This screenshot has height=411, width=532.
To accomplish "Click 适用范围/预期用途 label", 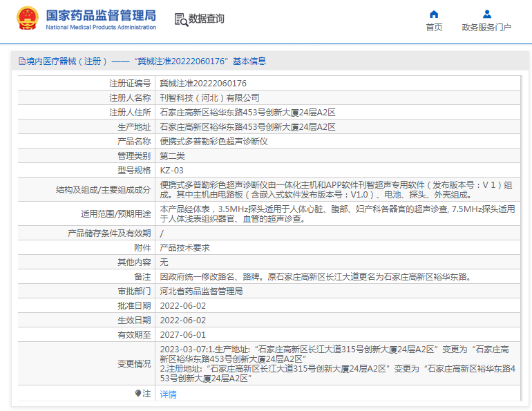I will point(115,214).
